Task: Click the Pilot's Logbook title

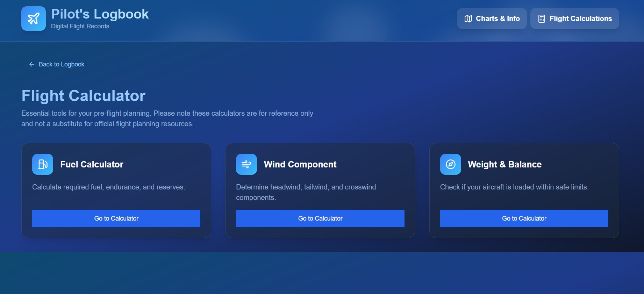Action: tap(100, 14)
